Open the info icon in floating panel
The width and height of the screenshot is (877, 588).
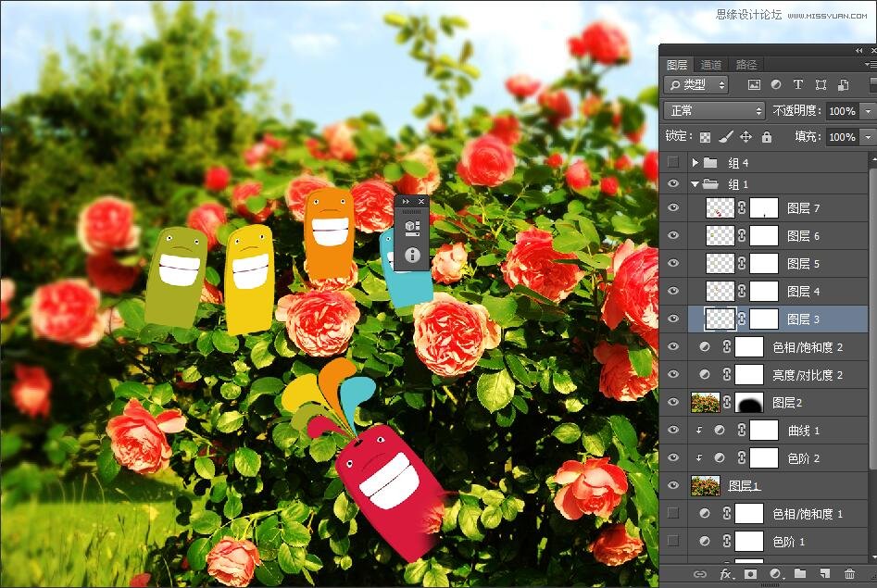(x=412, y=256)
